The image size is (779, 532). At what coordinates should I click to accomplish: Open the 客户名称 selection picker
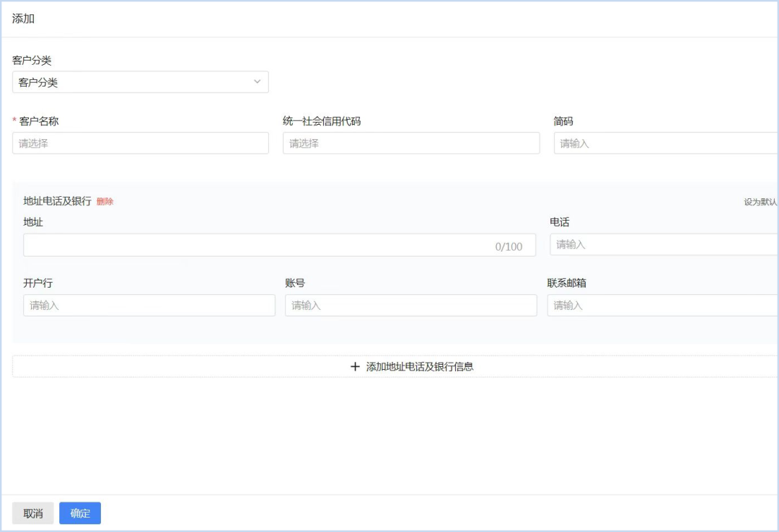click(141, 143)
